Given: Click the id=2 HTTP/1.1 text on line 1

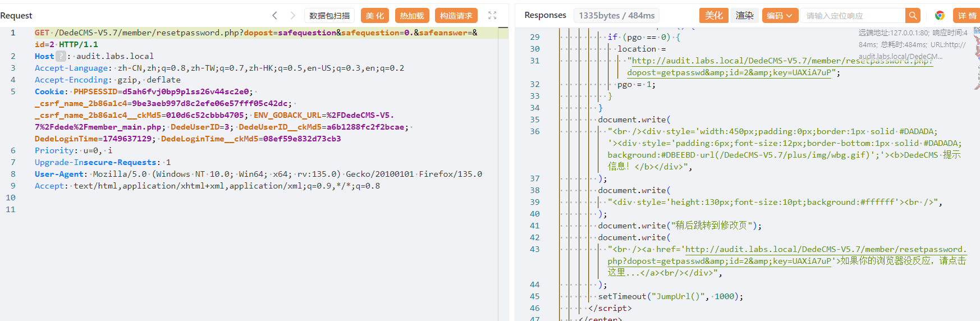Looking at the screenshot, I should (x=66, y=44).
